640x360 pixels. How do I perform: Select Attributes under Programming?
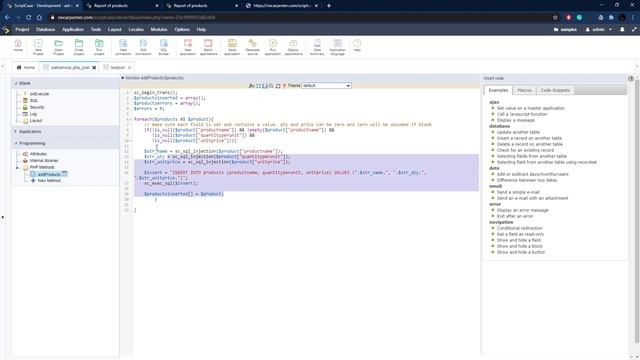click(38, 154)
